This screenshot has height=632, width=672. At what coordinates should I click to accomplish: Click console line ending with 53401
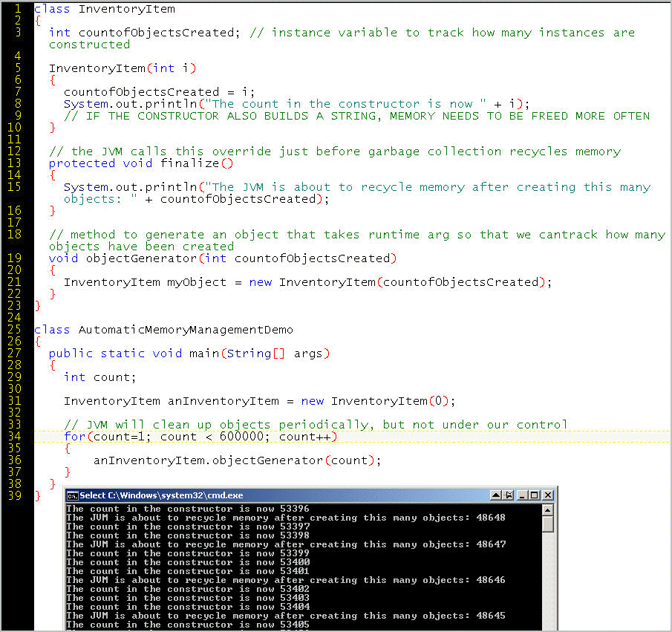[188, 571]
